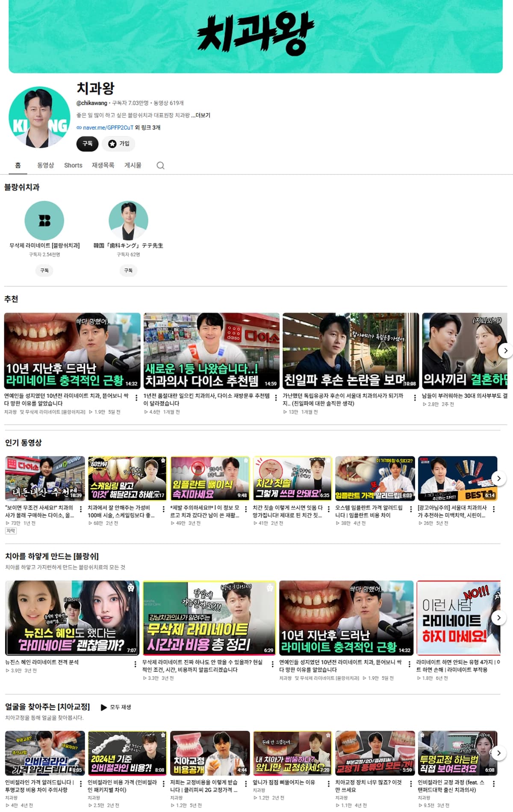Subscribe to 치과왕 with the black 구독 button
Image resolution: width=513 pixels, height=812 pixels.
[x=88, y=144]
